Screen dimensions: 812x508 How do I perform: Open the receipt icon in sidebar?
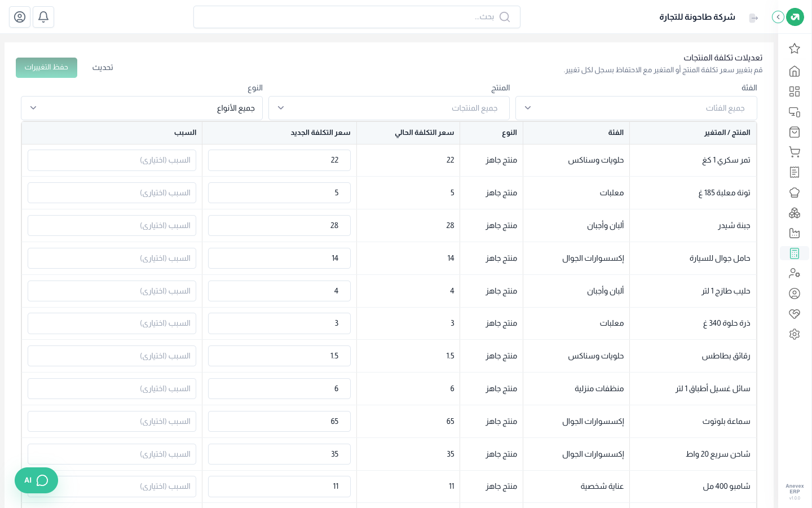(x=795, y=172)
